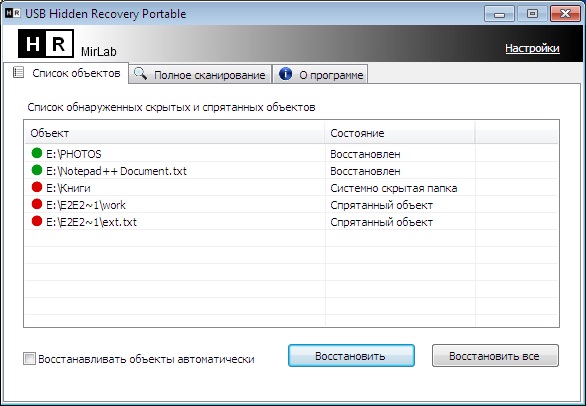Click the red status dot for E:\Книги

click(x=37, y=187)
